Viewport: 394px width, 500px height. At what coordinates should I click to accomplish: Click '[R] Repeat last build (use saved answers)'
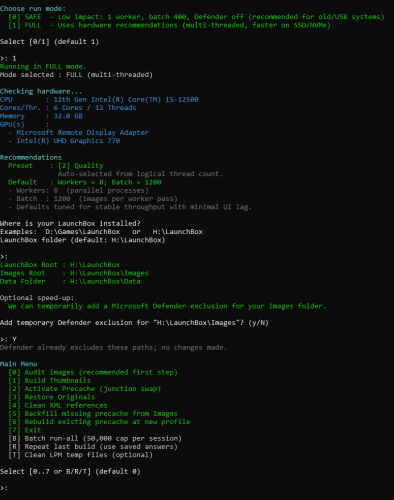coord(93,447)
